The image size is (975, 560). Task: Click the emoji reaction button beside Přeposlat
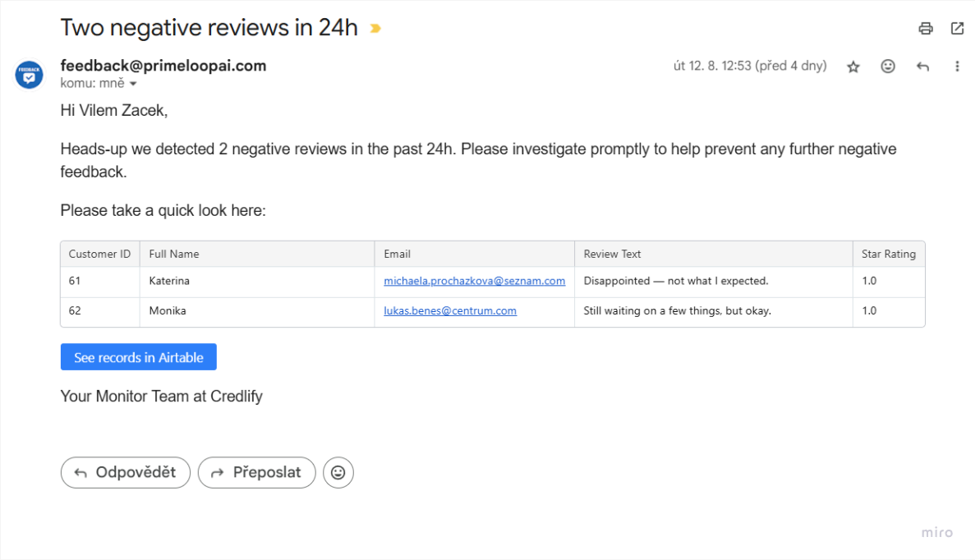[338, 472]
